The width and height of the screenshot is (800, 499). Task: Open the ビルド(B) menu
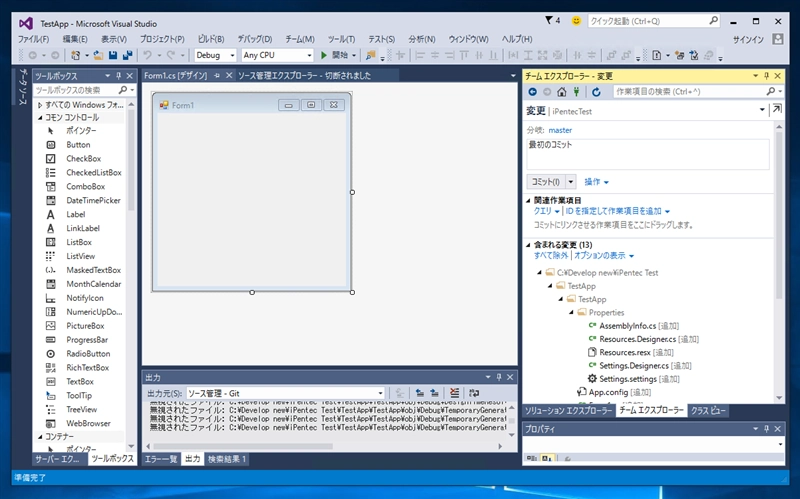tap(211, 39)
